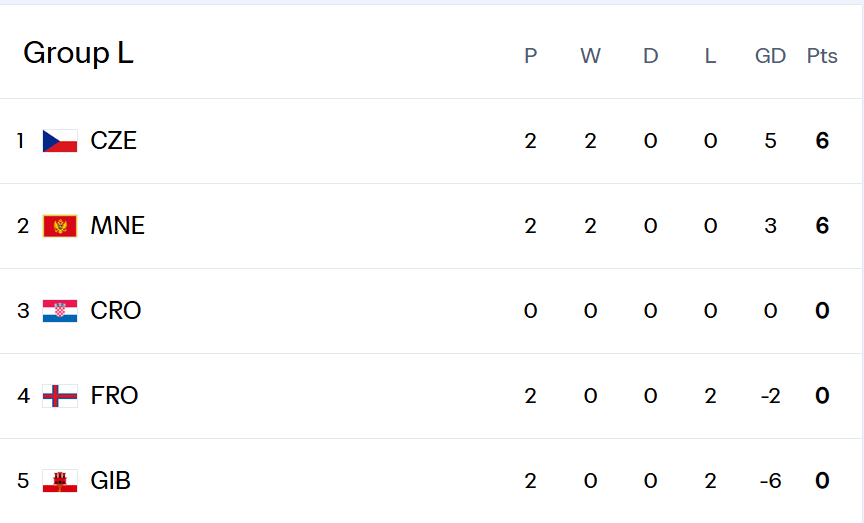Open the GIB team link
The width and height of the screenshot is (864, 523).
click(x=110, y=481)
